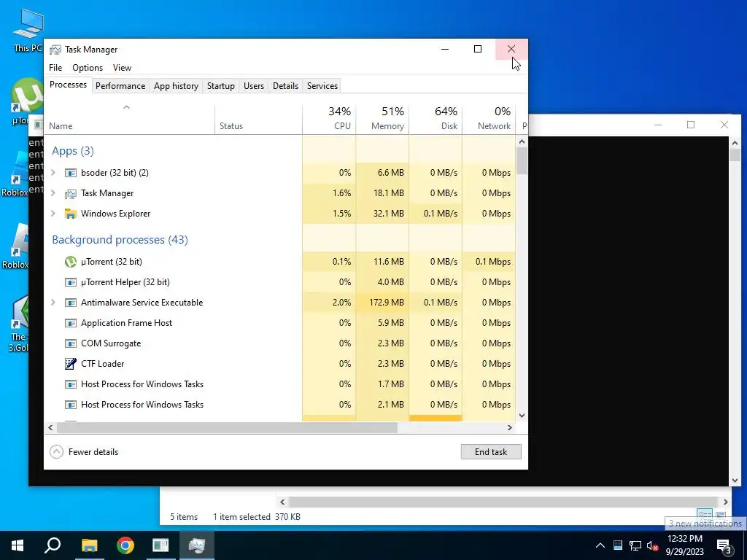
Task: Switch to the Services tab
Action: pyautogui.click(x=322, y=86)
